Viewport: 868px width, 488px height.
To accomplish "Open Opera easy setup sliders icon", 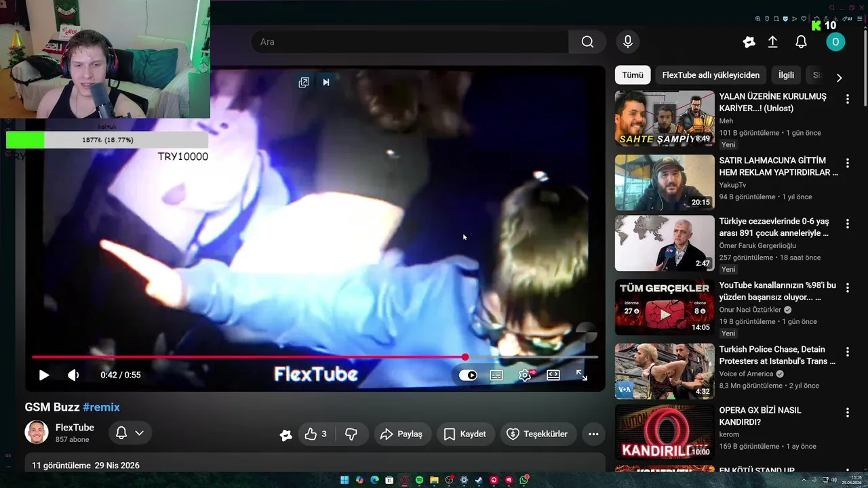I will 860,19.
